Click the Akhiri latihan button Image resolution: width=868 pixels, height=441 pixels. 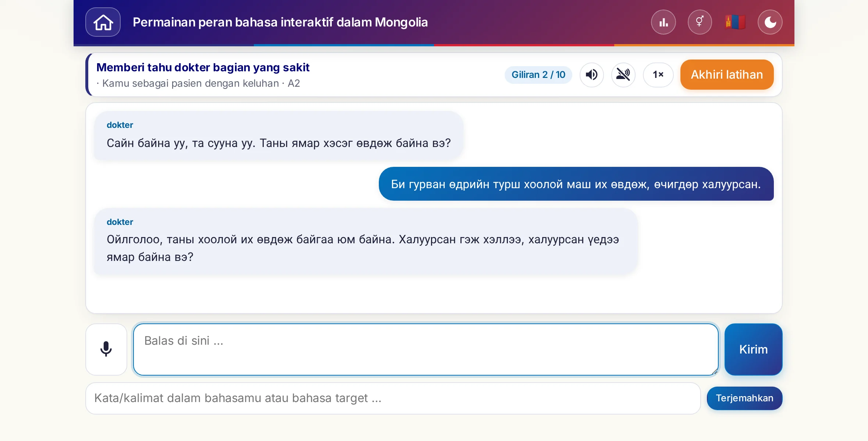(x=727, y=75)
